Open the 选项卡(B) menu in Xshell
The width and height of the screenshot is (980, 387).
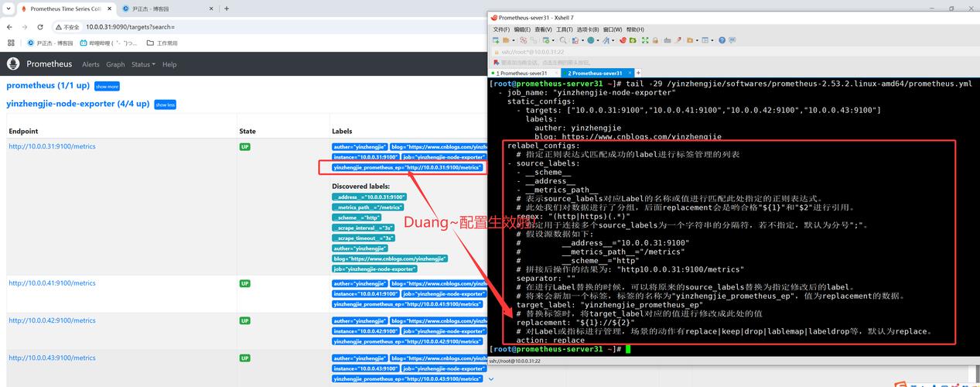[589, 29]
